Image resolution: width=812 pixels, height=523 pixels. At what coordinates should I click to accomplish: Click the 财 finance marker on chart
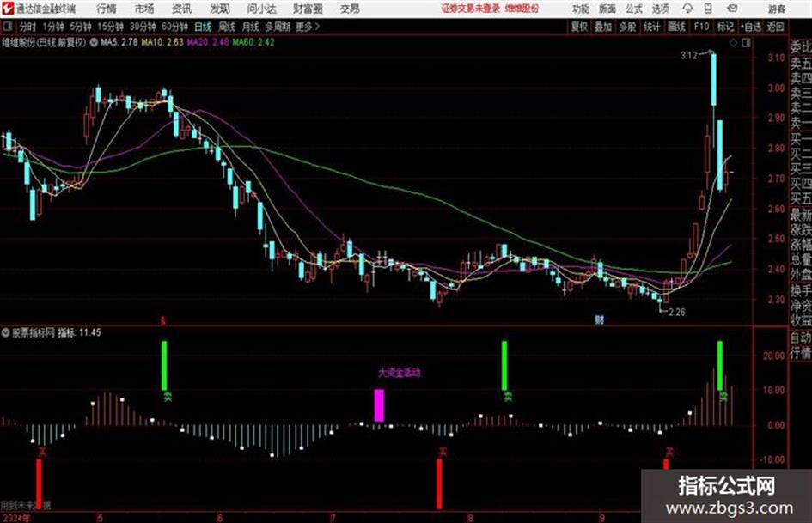(599, 319)
